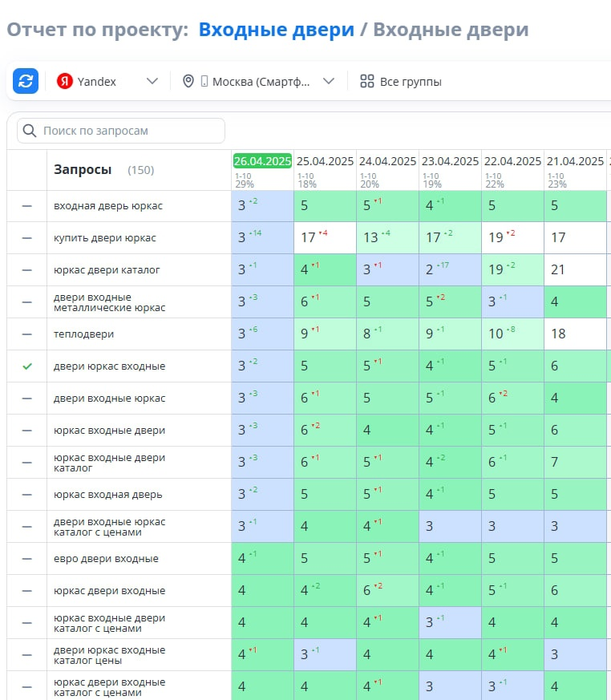Toggle the dash marker for юркас входная дверь
The height and width of the screenshot is (700, 611).
[26, 495]
